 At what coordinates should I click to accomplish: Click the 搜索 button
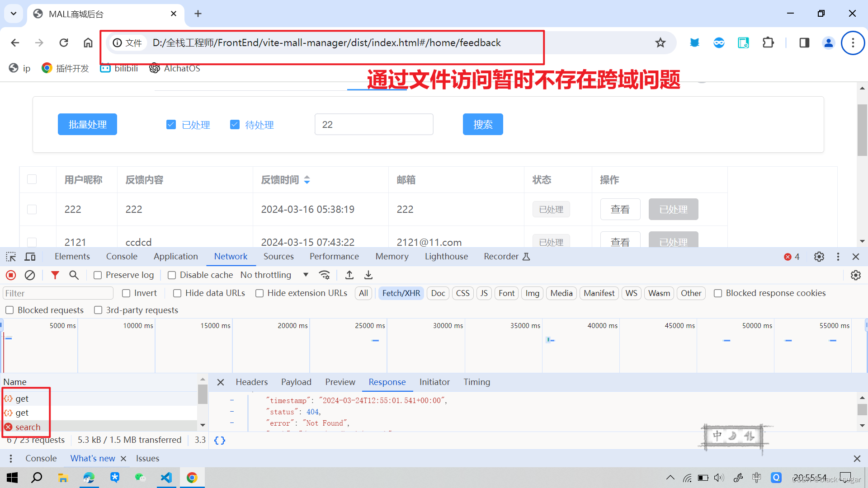click(482, 124)
